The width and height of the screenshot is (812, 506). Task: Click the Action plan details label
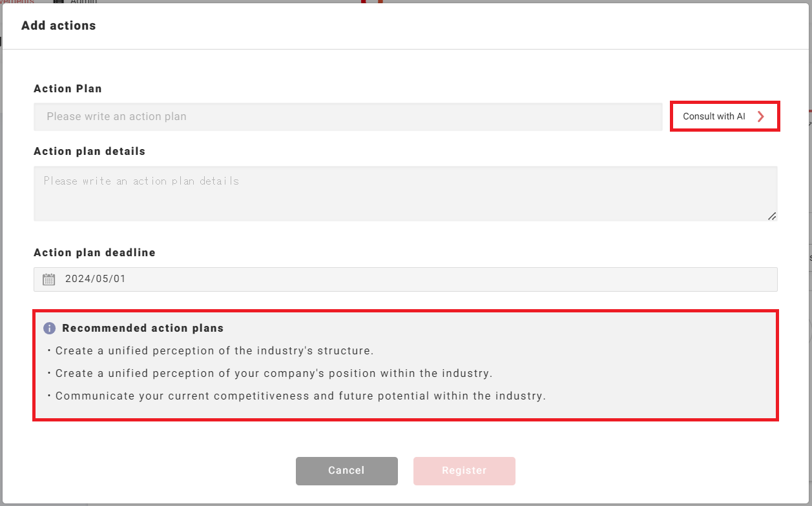click(x=89, y=151)
